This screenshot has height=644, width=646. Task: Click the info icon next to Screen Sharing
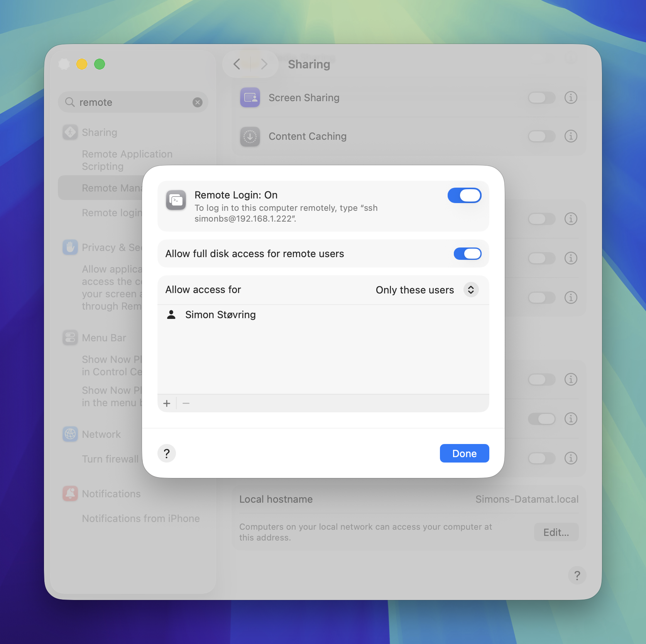(571, 98)
